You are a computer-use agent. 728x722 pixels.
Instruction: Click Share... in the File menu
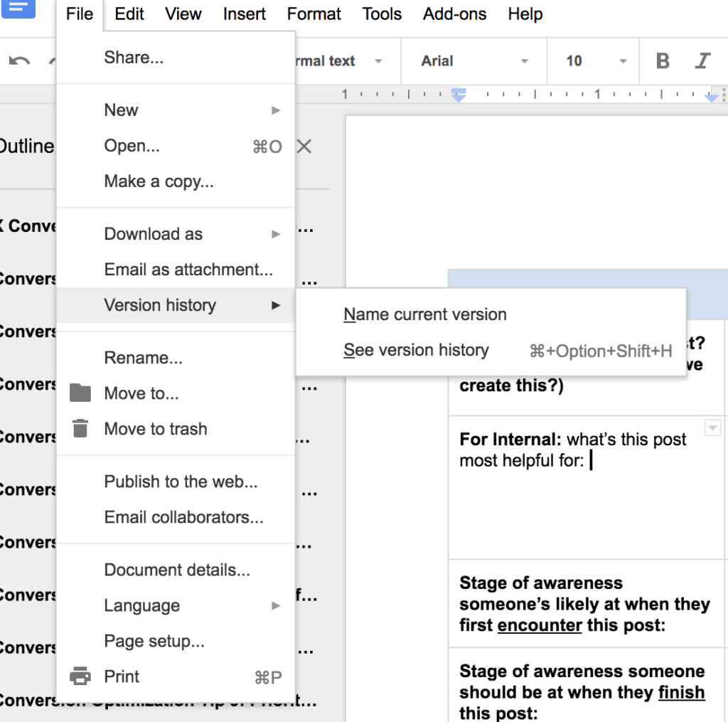[134, 57]
